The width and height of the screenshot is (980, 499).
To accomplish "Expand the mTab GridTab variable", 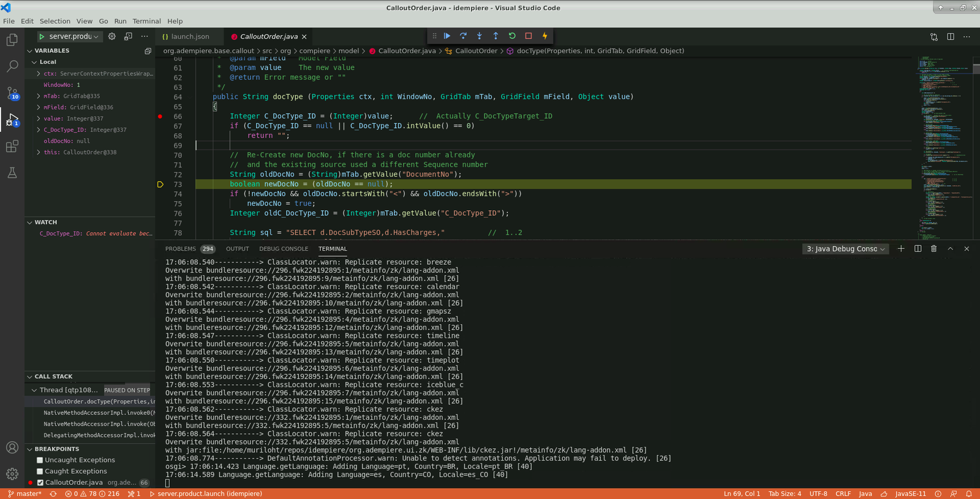I will [x=39, y=96].
